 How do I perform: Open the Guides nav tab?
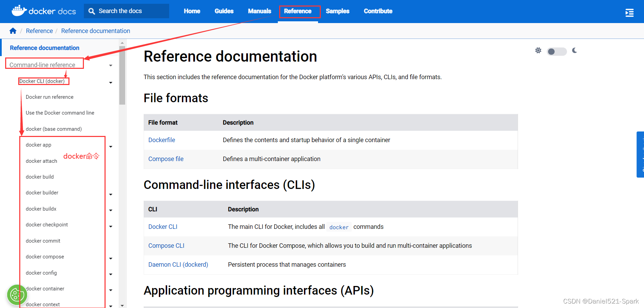[x=224, y=11]
